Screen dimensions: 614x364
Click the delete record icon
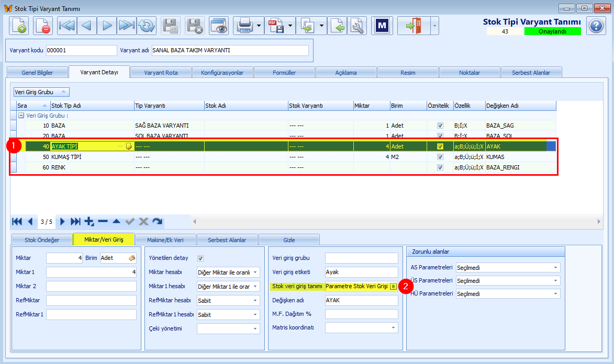click(x=42, y=26)
